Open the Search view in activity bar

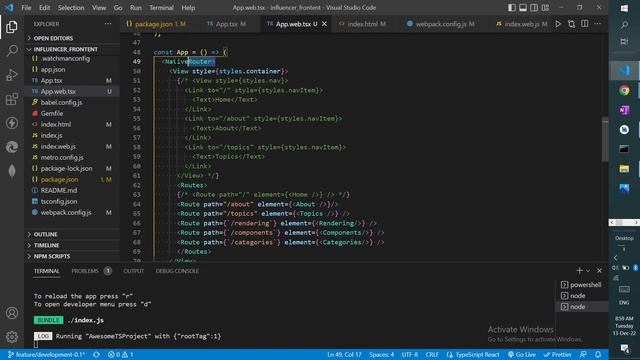coord(12,51)
